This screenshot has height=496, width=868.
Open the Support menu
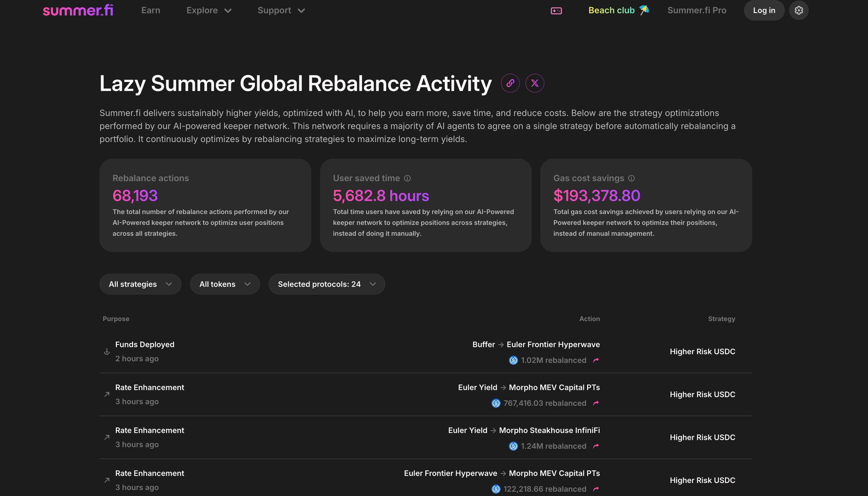coord(281,10)
